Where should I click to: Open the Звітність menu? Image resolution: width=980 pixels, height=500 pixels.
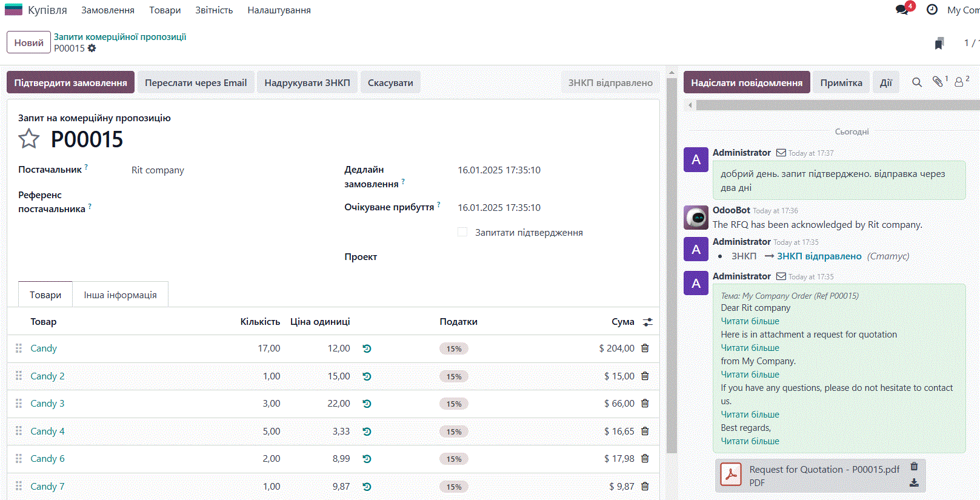[214, 10]
